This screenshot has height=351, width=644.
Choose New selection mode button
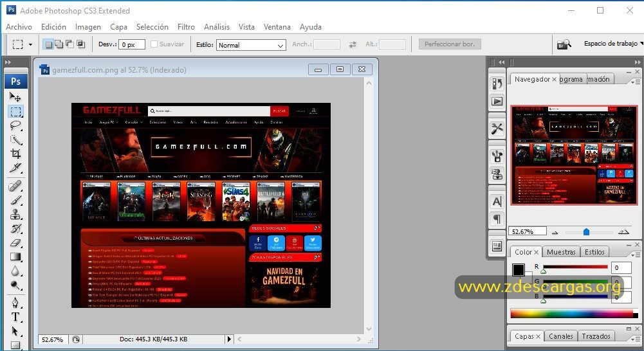pyautogui.click(x=48, y=44)
